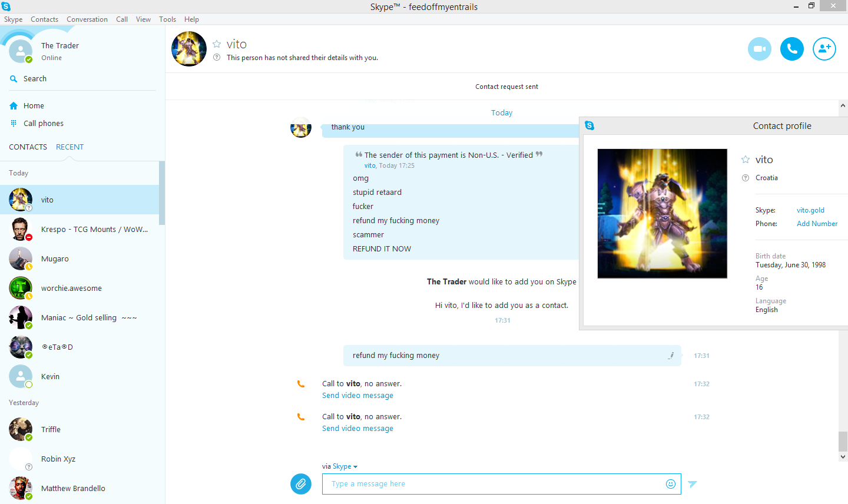Open the Call menu
The width and height of the screenshot is (848, 504).
click(122, 19)
